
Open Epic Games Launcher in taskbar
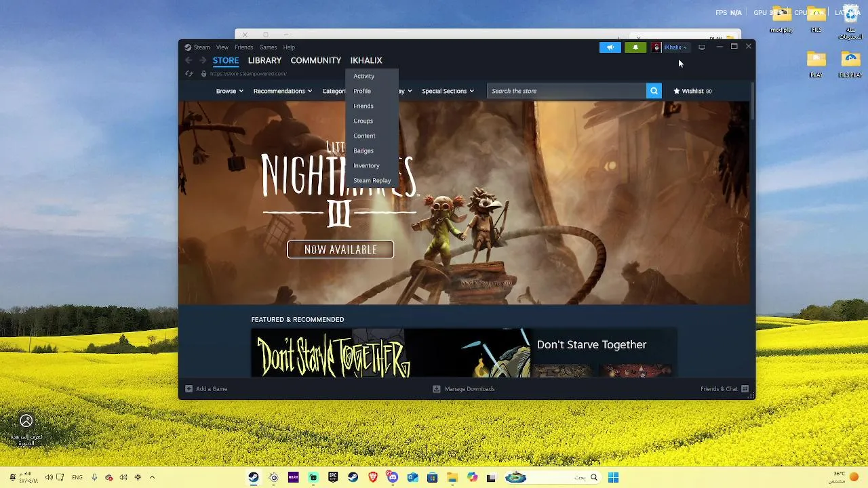point(333,477)
